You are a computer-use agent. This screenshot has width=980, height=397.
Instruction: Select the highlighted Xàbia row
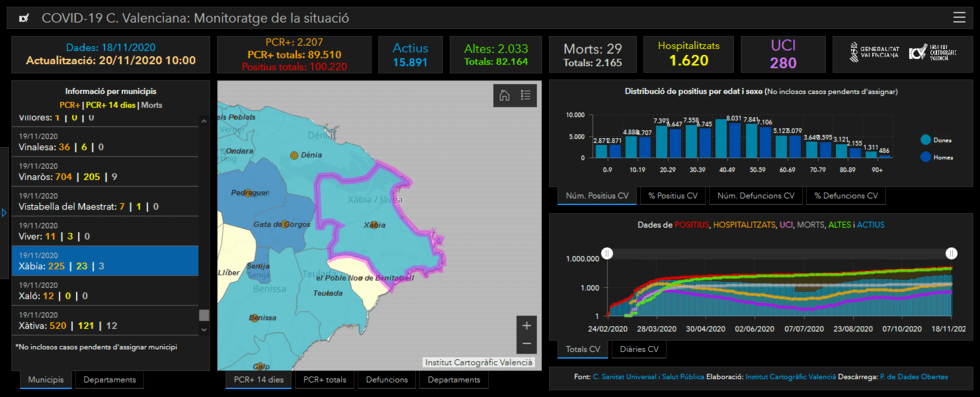point(105,261)
